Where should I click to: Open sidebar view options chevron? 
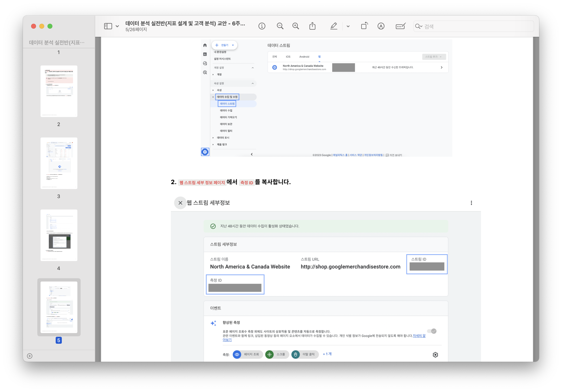(x=117, y=26)
